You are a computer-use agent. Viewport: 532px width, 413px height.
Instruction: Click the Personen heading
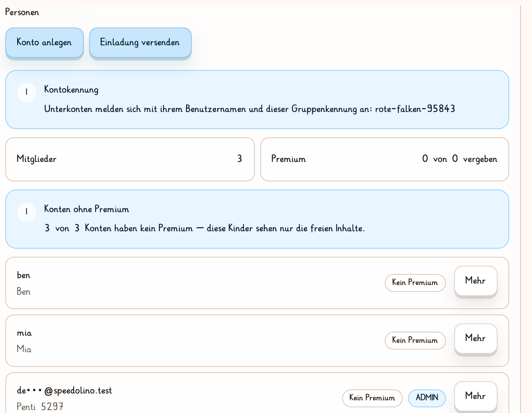[x=22, y=12]
